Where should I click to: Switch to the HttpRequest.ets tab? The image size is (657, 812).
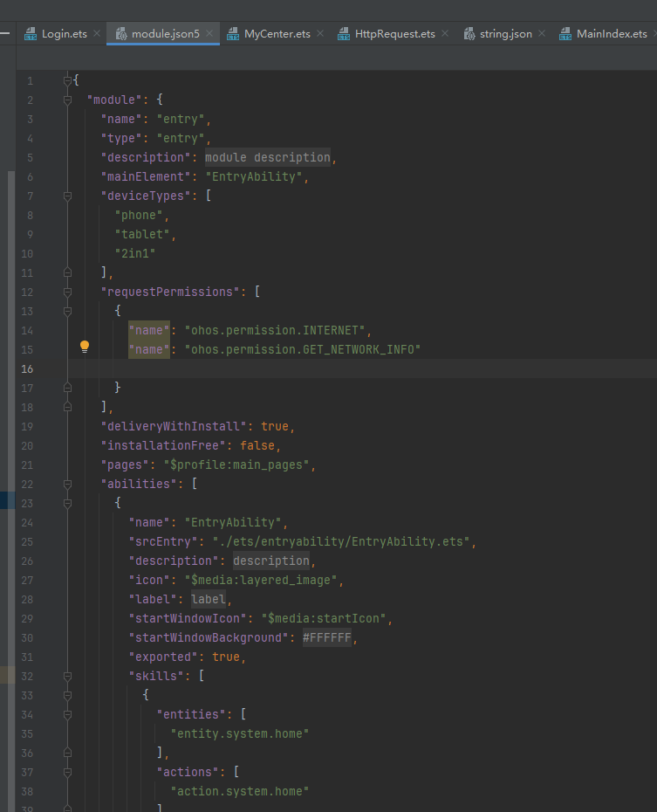click(x=394, y=34)
